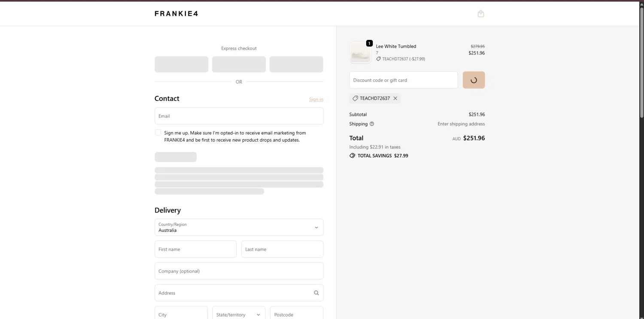Remove the TEACHD72637 discount code tag
Viewport: 644px width, 319px height.
[395, 98]
